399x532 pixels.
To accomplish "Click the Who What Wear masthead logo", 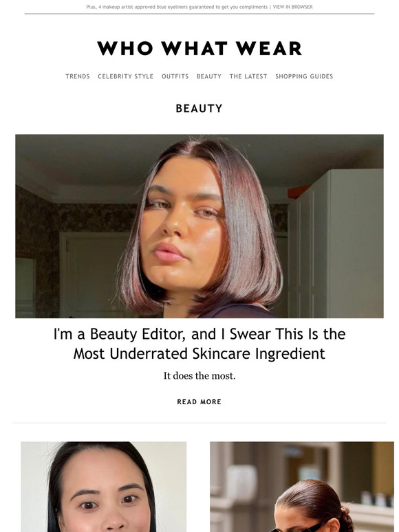I will click(199, 48).
